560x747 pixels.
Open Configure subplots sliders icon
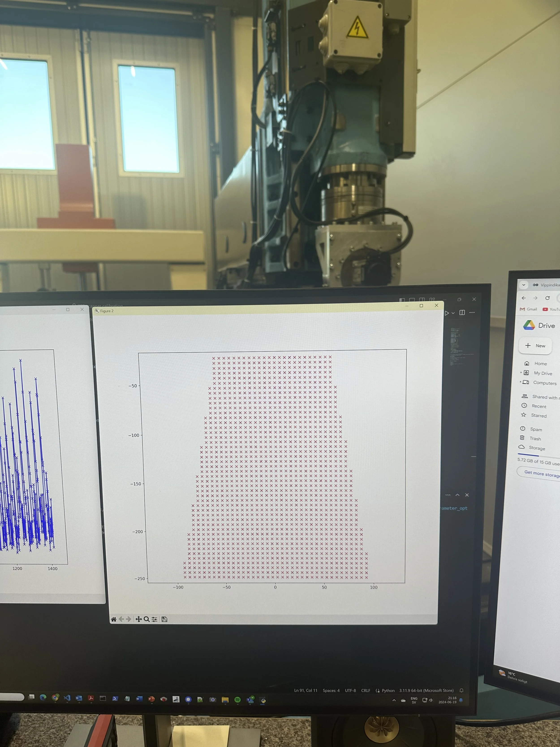155,619
